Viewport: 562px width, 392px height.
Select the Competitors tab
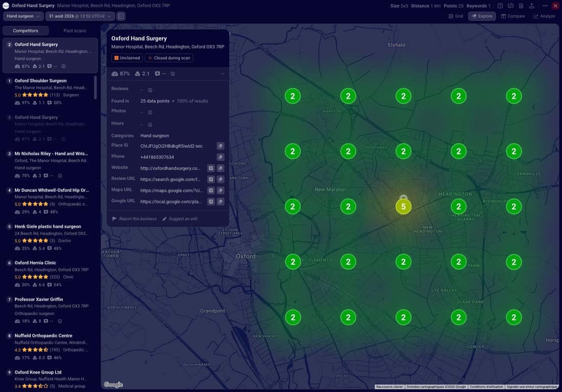tap(26, 31)
